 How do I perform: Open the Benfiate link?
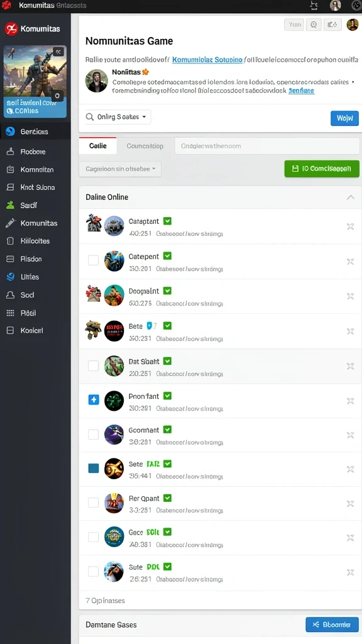point(302,91)
